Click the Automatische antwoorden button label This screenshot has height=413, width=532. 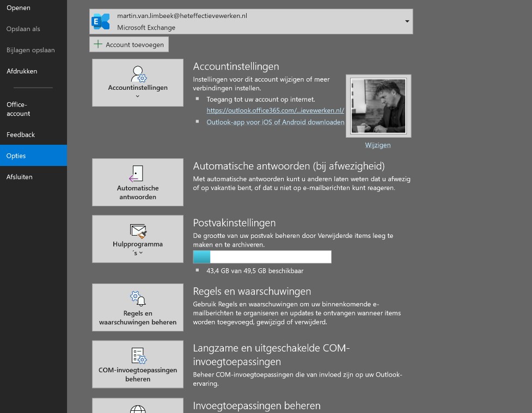(138, 192)
